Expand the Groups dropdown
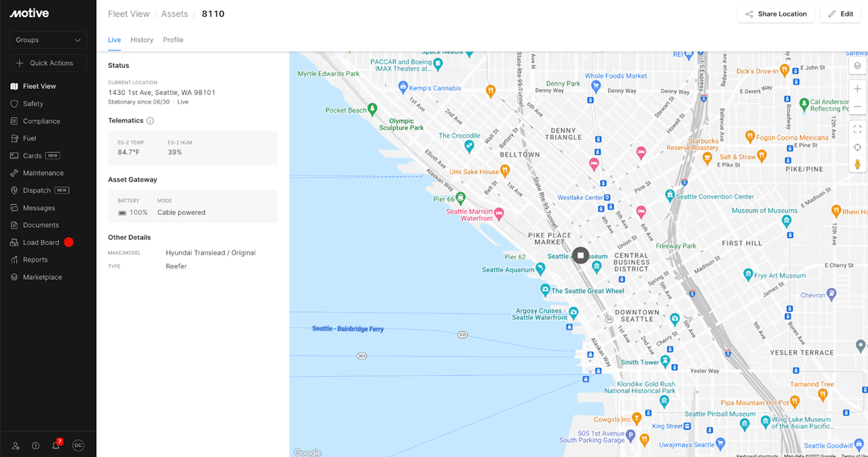 [x=48, y=40]
